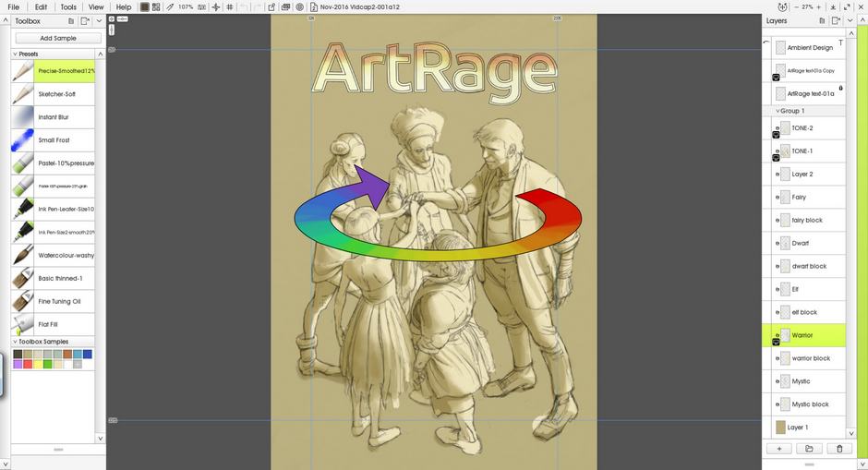
Task: Open the Toolbox panel dropdown chevron
Action: 99,21
